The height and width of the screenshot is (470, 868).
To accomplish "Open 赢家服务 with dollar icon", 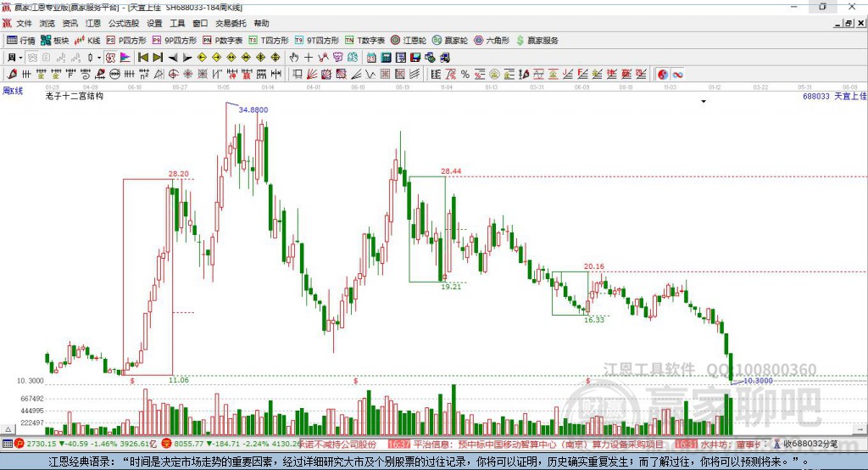I will coord(537,41).
